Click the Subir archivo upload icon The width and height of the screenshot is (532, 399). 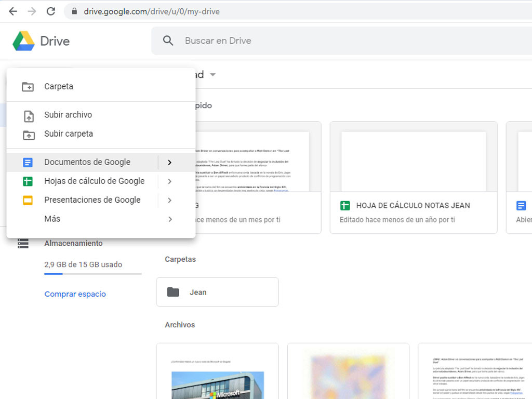pos(28,114)
